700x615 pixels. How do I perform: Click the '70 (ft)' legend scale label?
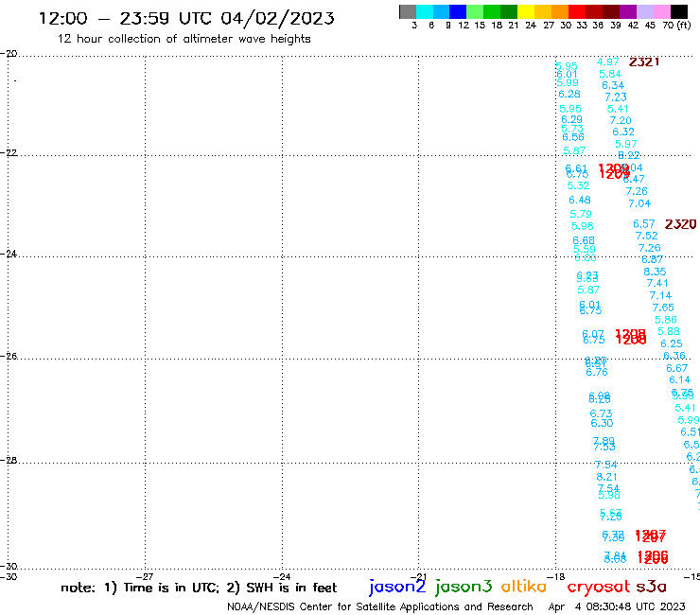pos(676,25)
